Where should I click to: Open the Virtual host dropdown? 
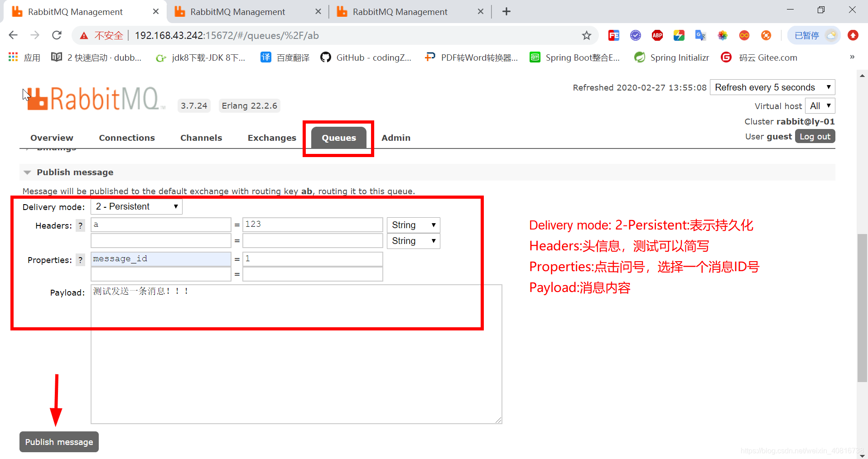820,106
